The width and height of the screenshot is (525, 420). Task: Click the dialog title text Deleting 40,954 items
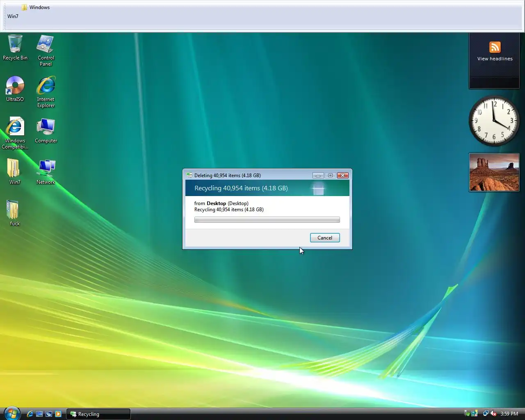[227, 176]
